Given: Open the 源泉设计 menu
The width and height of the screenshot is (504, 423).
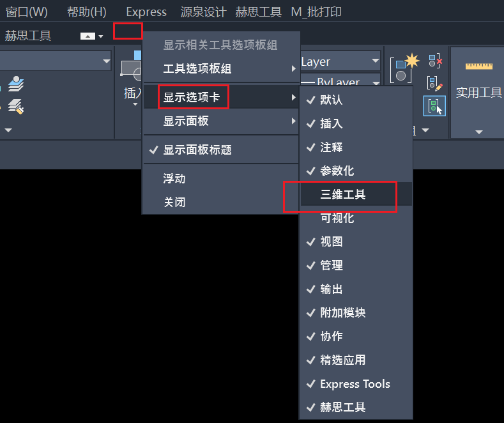Looking at the screenshot, I should click(x=204, y=12).
